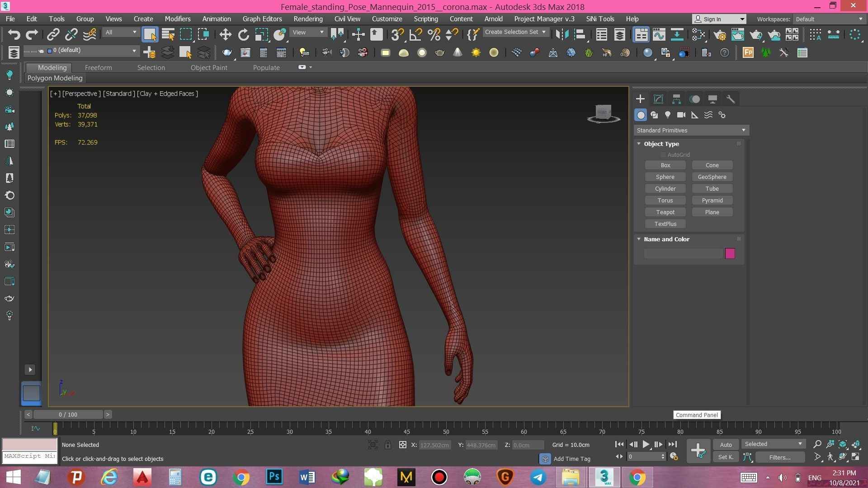Click the TextPlus button
This screenshot has width=868, height=488.
click(665, 224)
